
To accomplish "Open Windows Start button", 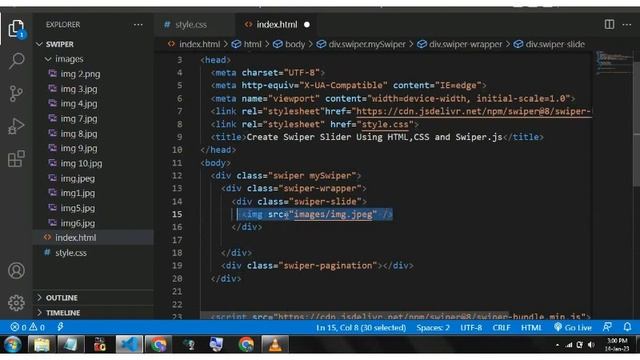I will (13, 344).
